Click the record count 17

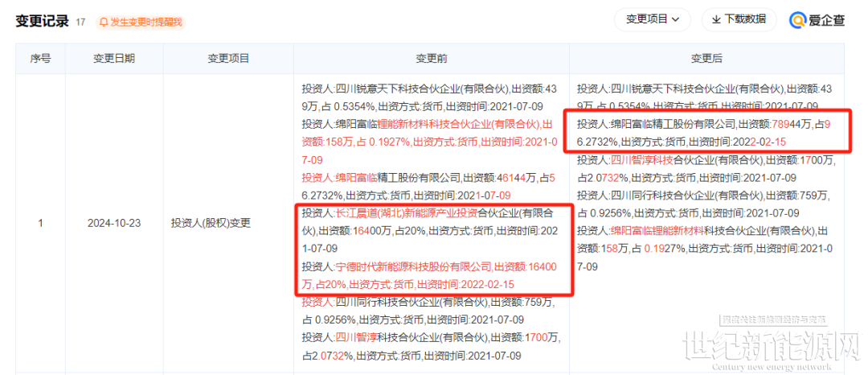coord(81,23)
